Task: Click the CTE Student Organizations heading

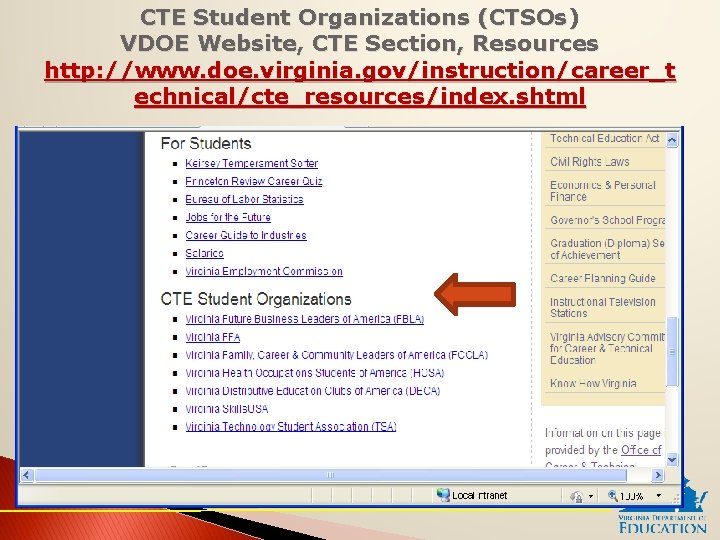Action: [x=256, y=299]
